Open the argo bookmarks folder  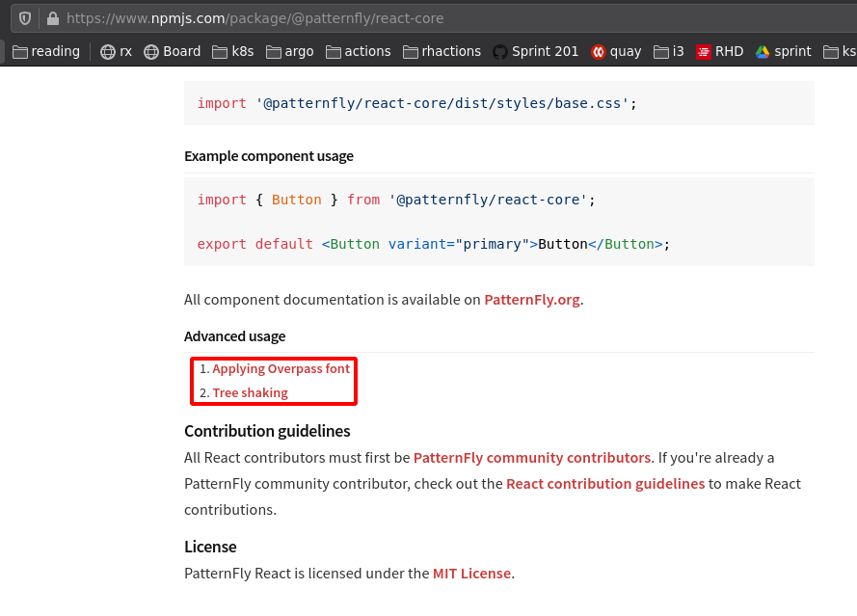click(x=290, y=51)
